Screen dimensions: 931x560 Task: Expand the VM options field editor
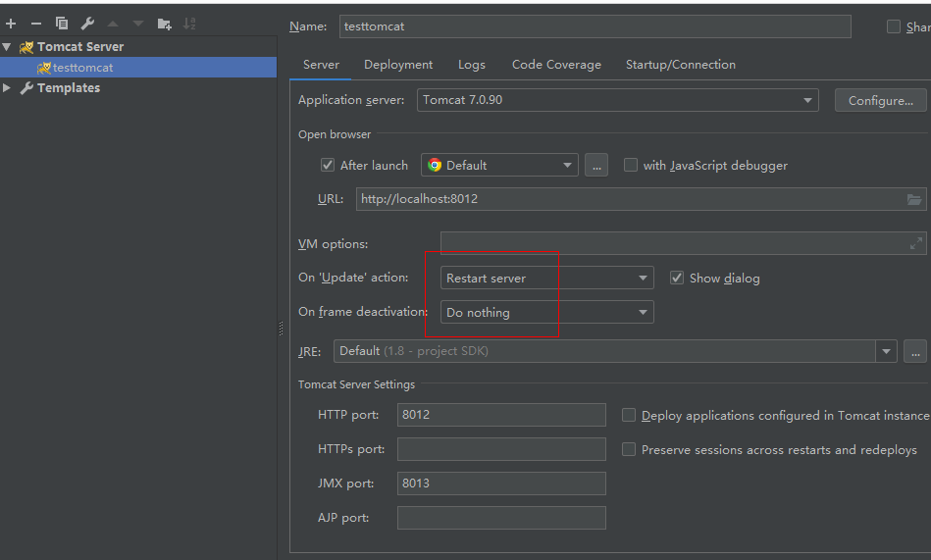[916, 243]
